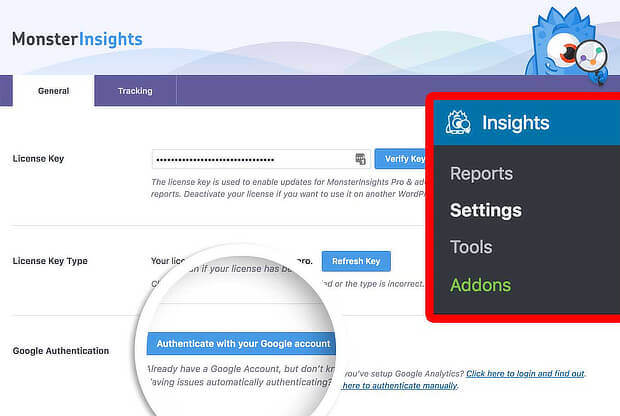Open Reports in the Insights menu
Image resolution: width=620 pixels, height=416 pixels.
481,173
